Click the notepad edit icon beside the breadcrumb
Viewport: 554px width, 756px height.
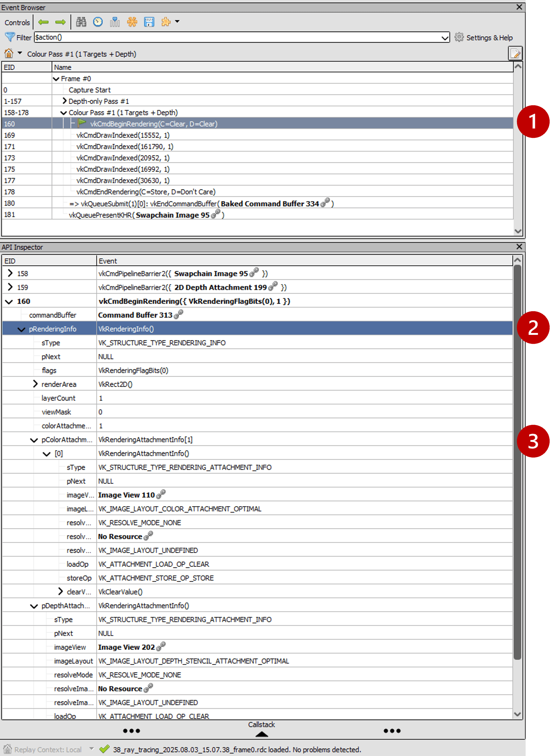click(515, 53)
